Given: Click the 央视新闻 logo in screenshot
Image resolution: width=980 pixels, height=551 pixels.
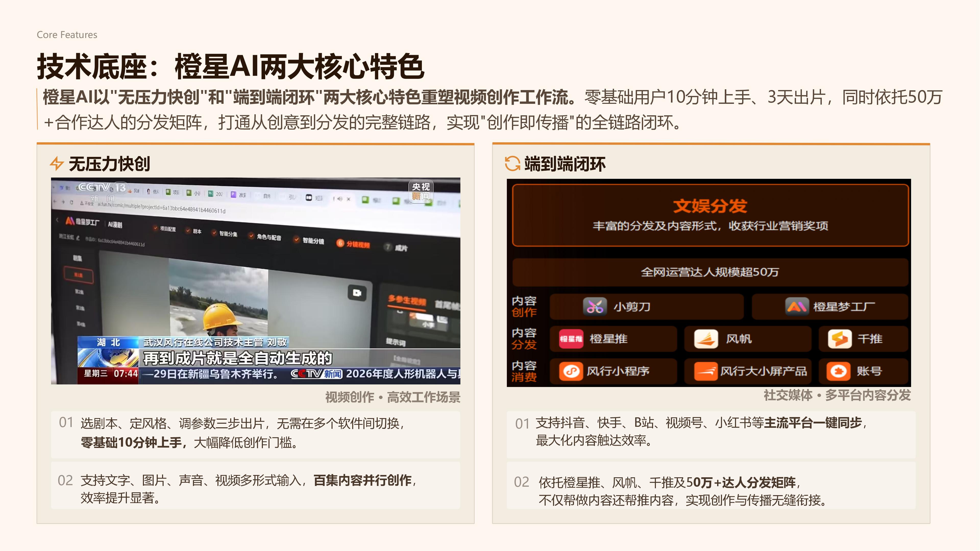Looking at the screenshot, I should click(x=421, y=191).
